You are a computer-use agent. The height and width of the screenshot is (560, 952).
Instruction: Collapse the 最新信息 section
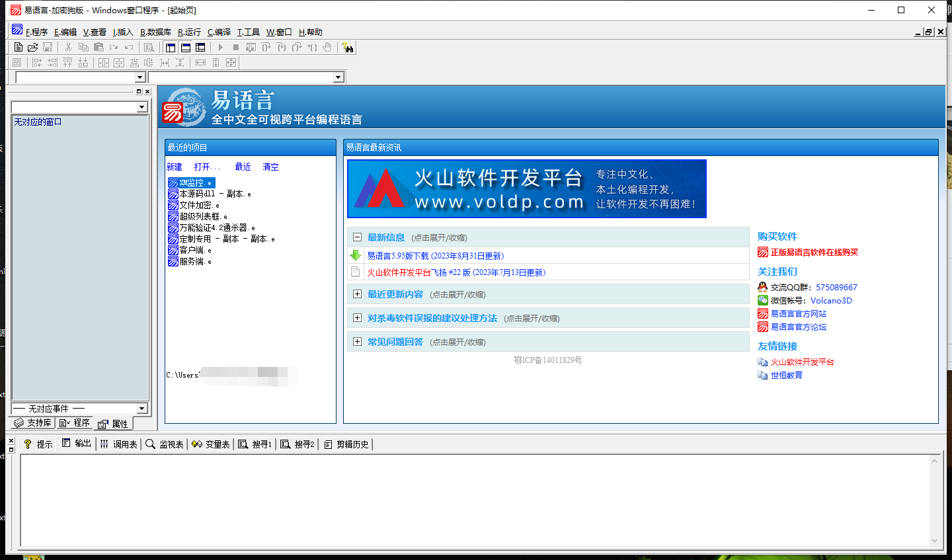357,237
